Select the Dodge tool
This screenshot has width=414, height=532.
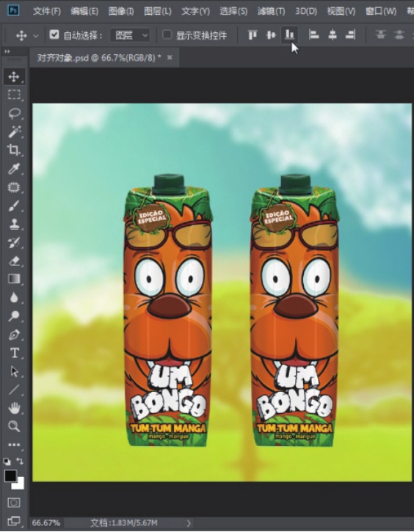coord(14,316)
